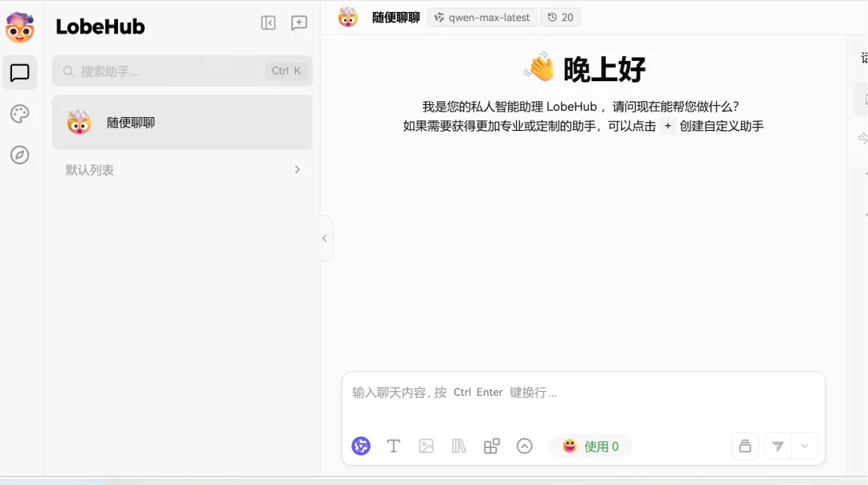Open the palette icon in sidebar
868x485 pixels.
click(x=19, y=114)
